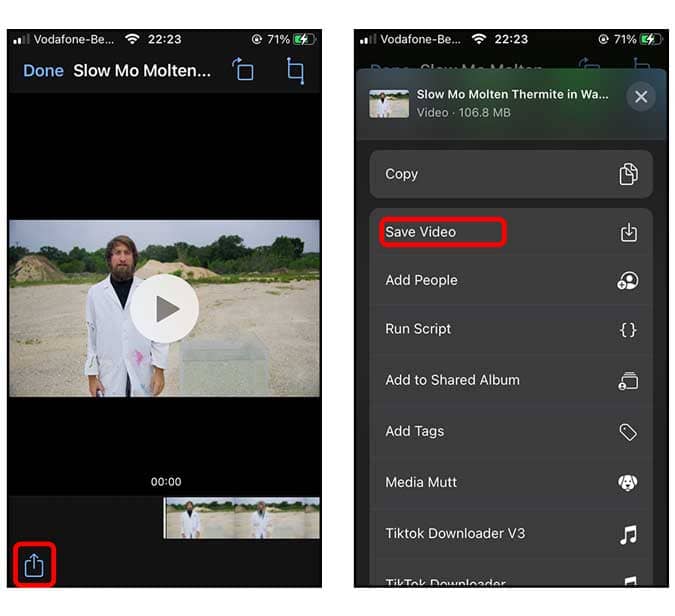Tap the Media Mutt dog icon
675x616 pixels.
628,483
